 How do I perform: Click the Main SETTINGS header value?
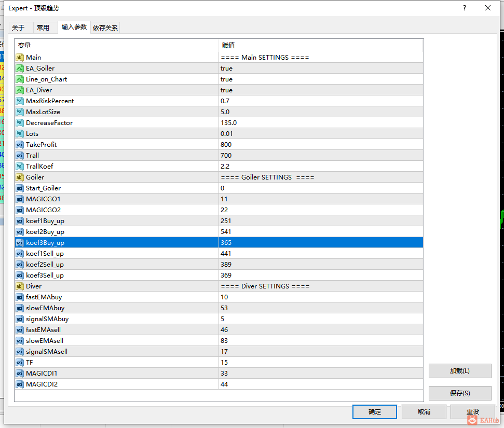tap(265, 58)
